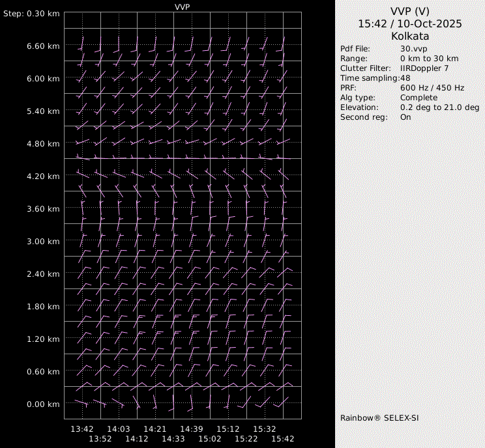Click the 15:32 time axis label
This screenshot has height=448, width=485.
(x=265, y=429)
